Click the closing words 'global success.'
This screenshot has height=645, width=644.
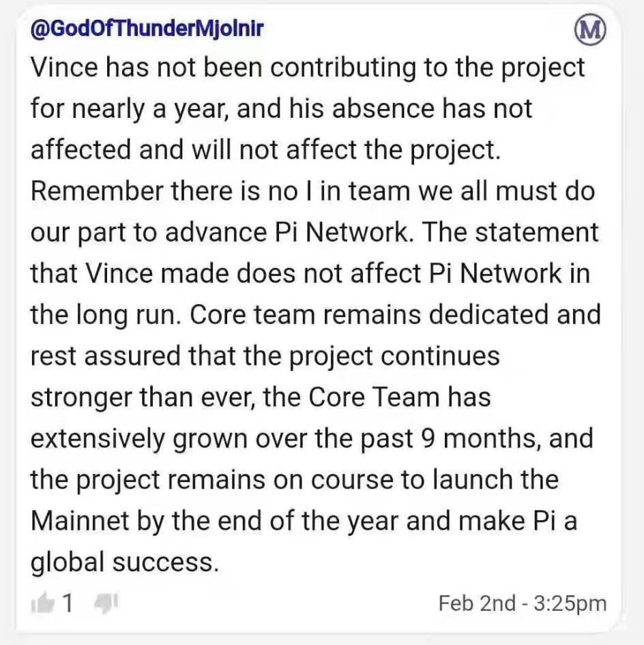point(125,562)
